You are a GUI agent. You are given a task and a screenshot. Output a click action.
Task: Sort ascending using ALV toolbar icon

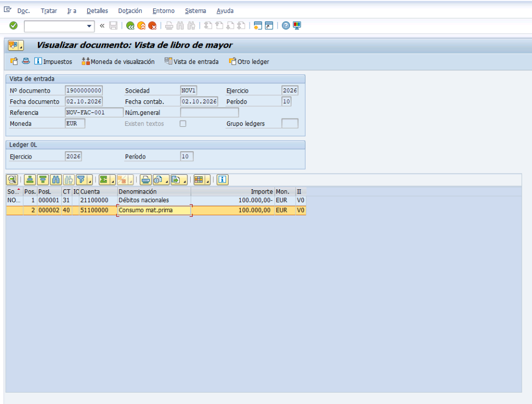coord(30,179)
